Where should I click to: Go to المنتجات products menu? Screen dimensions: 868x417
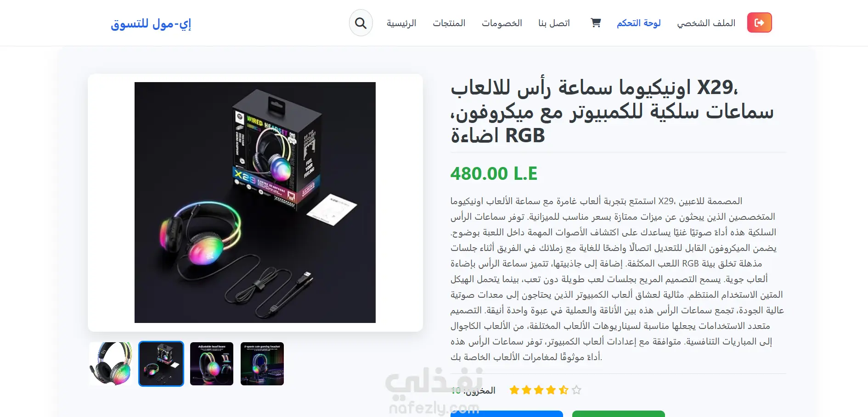coord(449,23)
